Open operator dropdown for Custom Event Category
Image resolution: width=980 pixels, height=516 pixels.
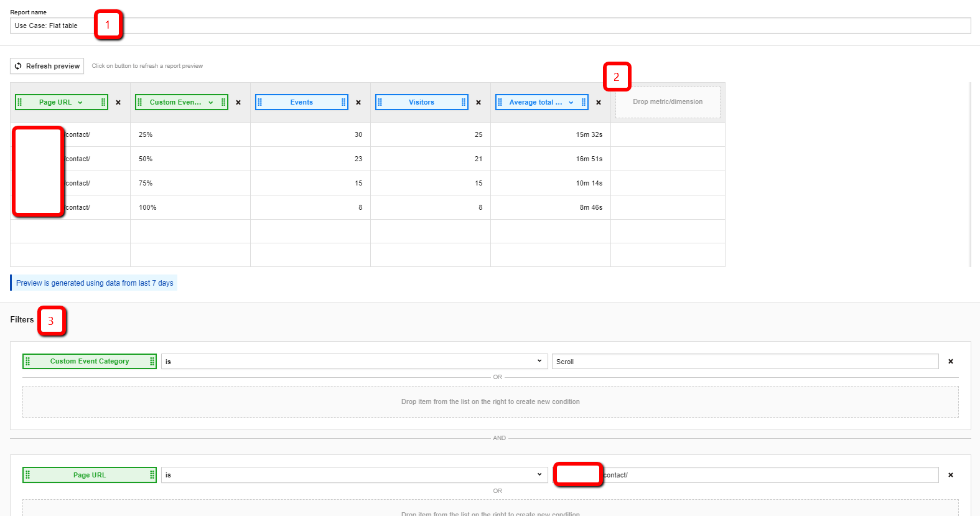point(353,362)
